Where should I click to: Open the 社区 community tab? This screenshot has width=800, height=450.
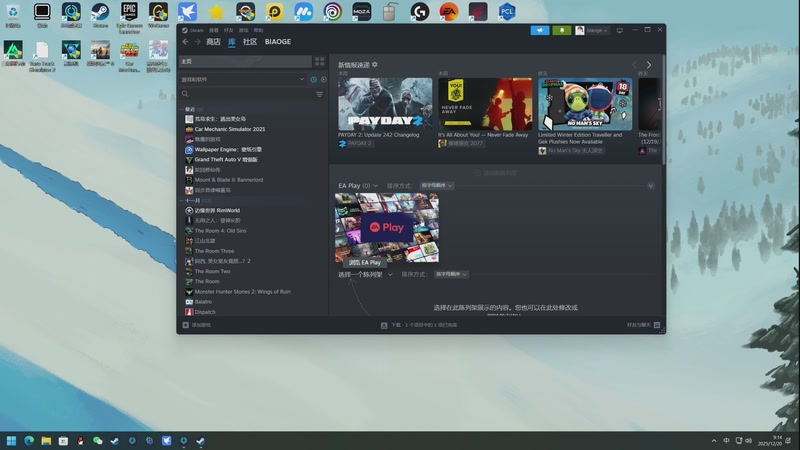pos(250,42)
